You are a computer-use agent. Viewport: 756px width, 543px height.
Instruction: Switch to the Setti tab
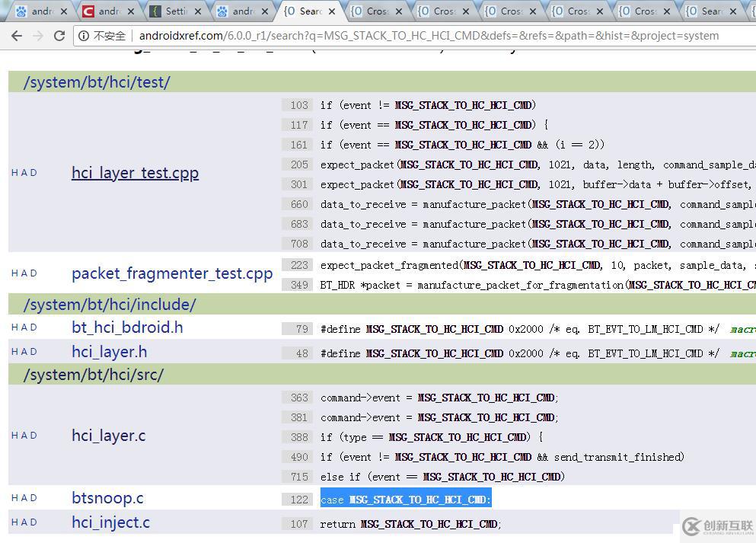click(176, 11)
